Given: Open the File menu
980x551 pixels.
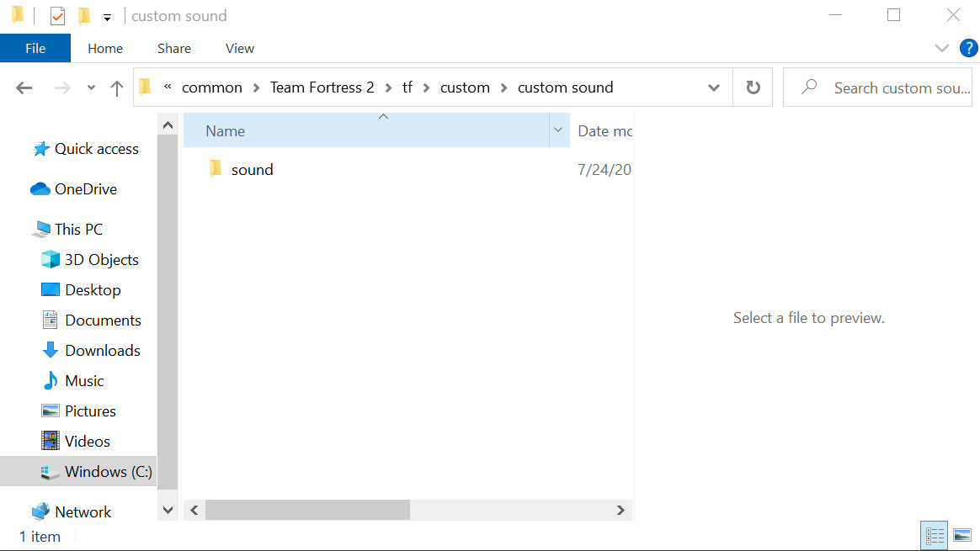Looking at the screenshot, I should [x=35, y=48].
